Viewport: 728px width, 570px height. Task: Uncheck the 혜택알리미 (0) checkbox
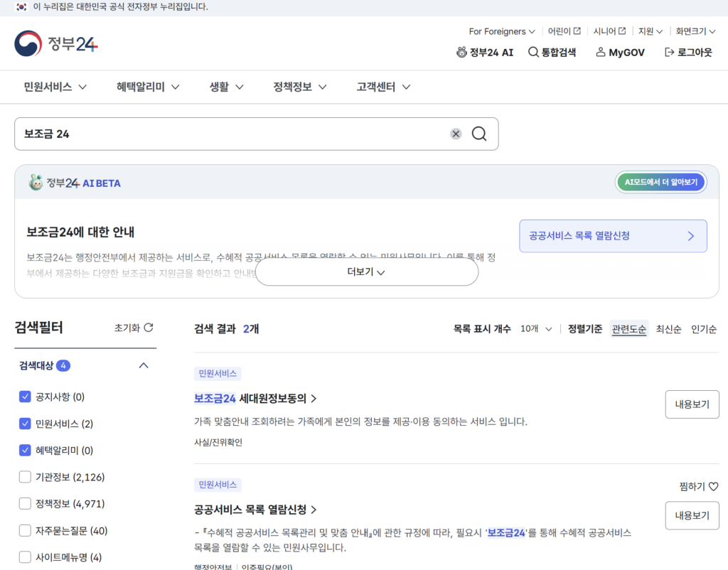(25, 450)
